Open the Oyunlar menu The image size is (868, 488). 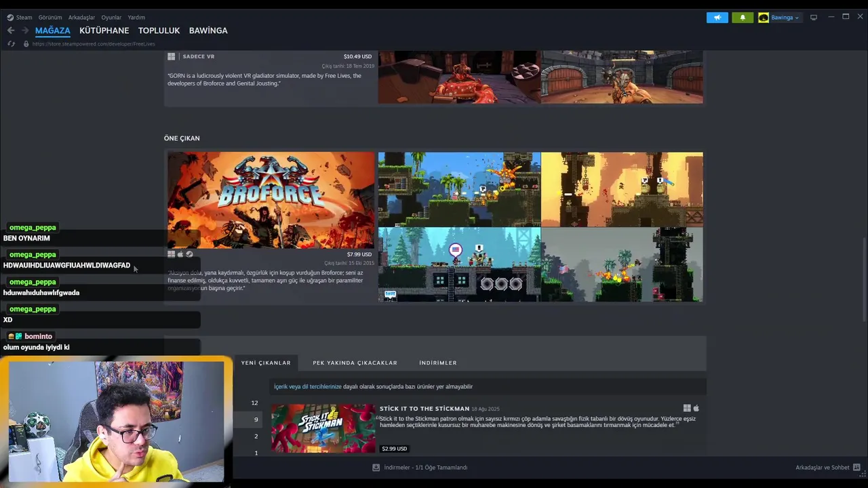point(111,18)
